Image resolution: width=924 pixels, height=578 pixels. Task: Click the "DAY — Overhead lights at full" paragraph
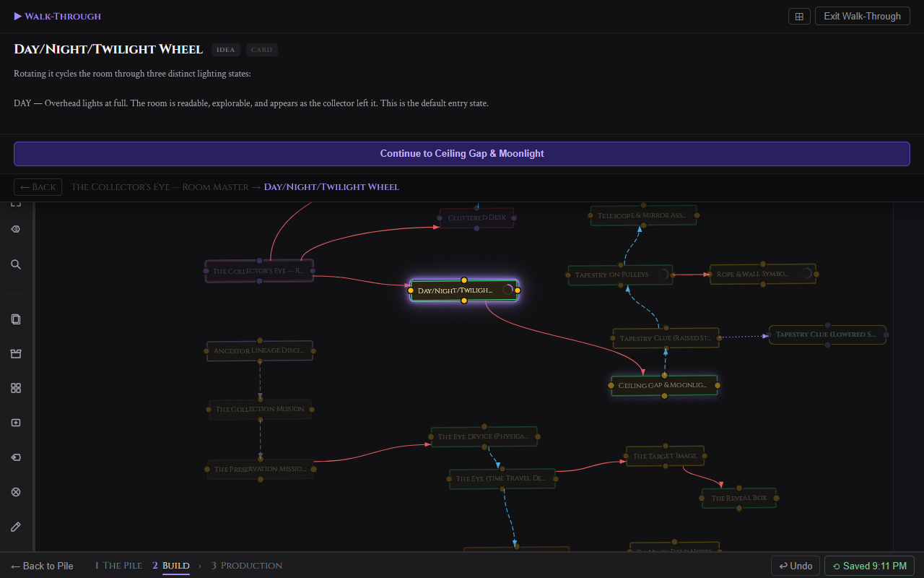251,103
